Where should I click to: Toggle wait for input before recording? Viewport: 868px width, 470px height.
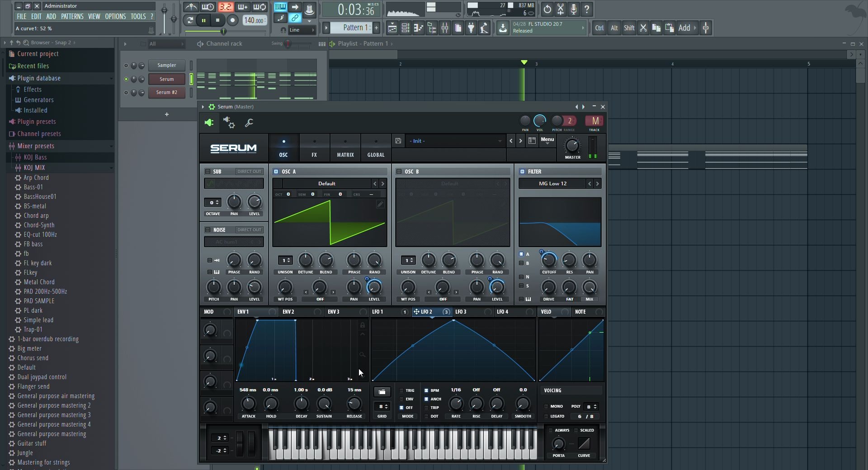tap(208, 7)
